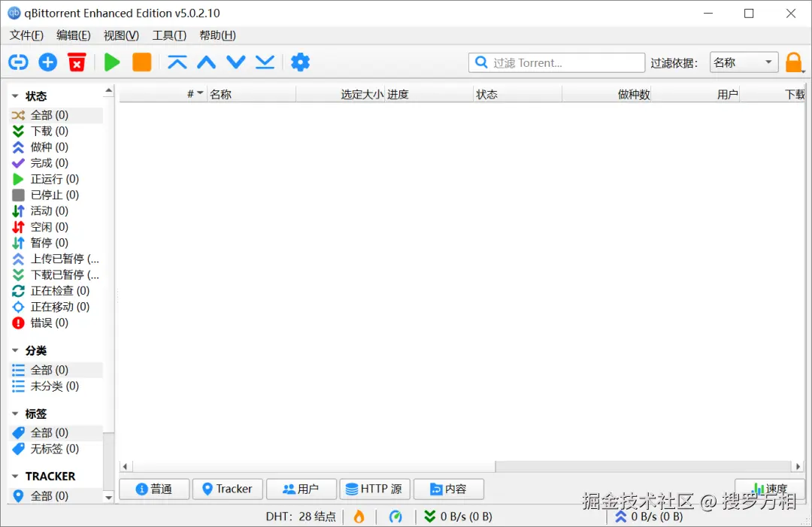Select the 上传已暂停 status filter
Image resolution: width=812 pixels, height=527 pixels.
click(x=56, y=259)
